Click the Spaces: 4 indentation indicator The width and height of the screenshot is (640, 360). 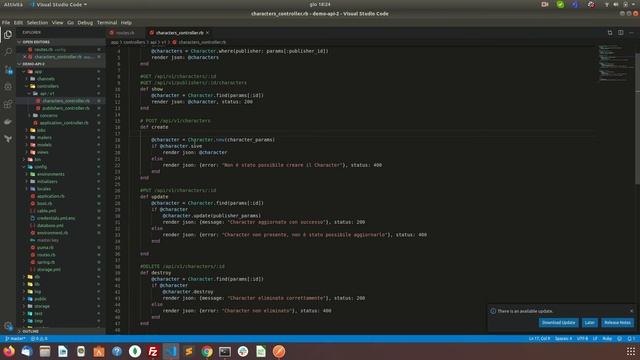563,339
